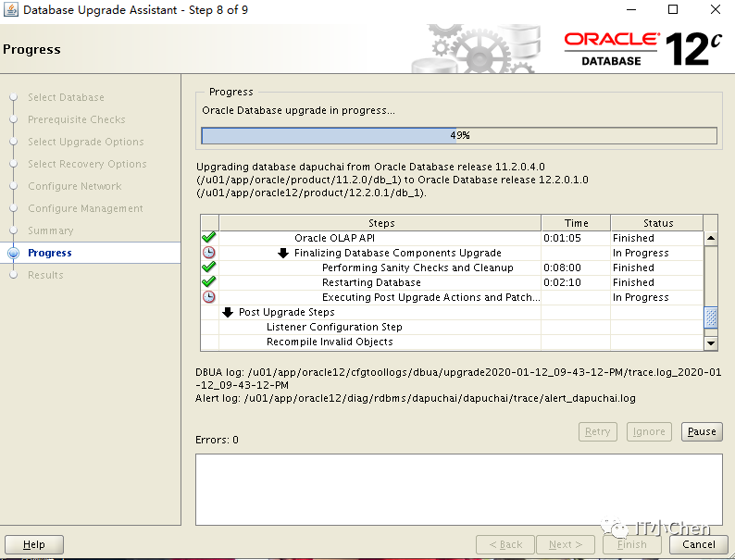Image resolution: width=735 pixels, height=560 pixels.
Task: Click the 0:02:10 time cell
Action: point(576,282)
